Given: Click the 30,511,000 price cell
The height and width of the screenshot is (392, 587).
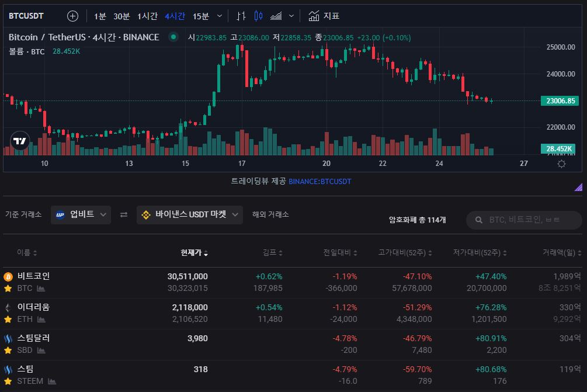Looking at the screenshot, I should [x=187, y=277].
